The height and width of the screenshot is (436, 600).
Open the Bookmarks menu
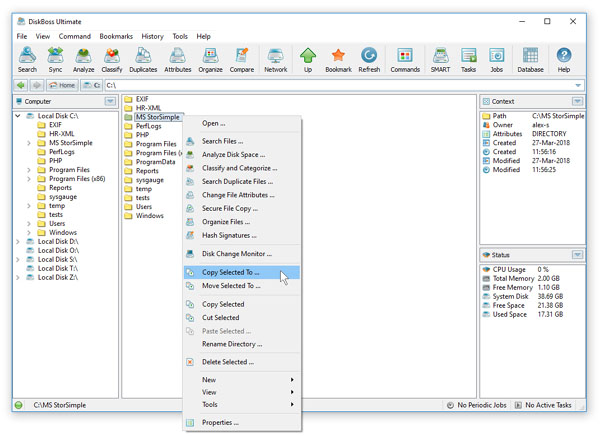pyautogui.click(x=116, y=36)
